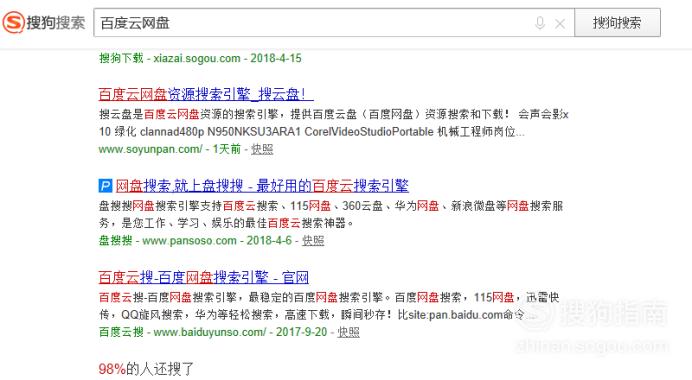Open result 网盘搜索,就上盘搜搜
Screen dimensions: 692x380
pos(262,186)
